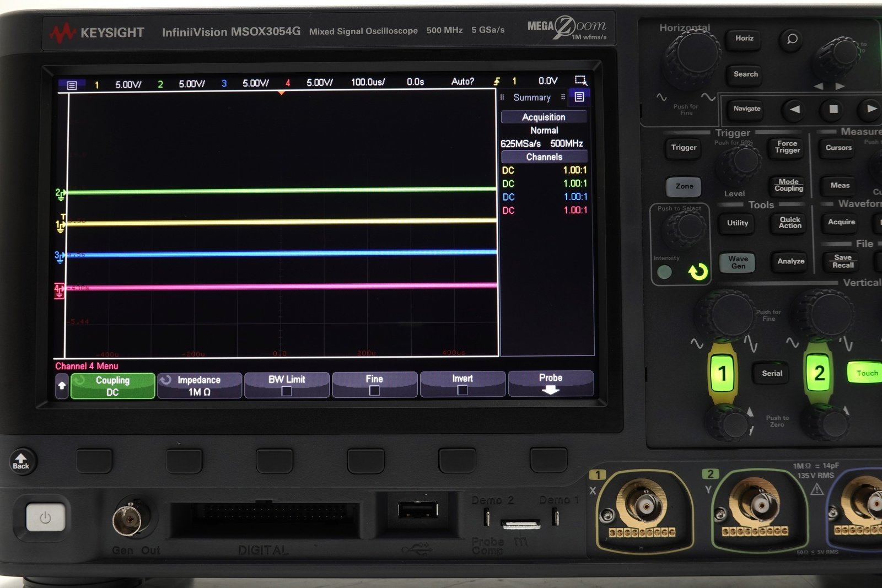Tap the Summary sidebar list icon
Image resolution: width=882 pixels, height=588 pixels.
(579, 97)
